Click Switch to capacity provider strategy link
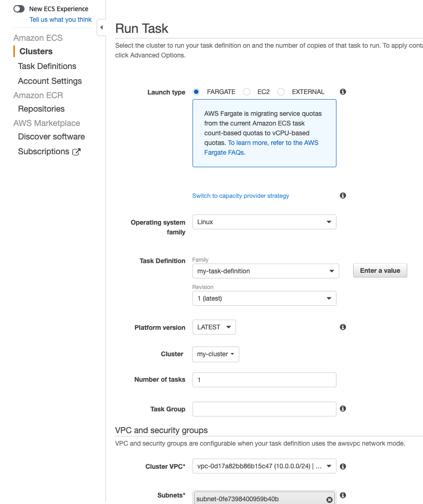Viewport: 423px width, 504px height. coord(241,196)
